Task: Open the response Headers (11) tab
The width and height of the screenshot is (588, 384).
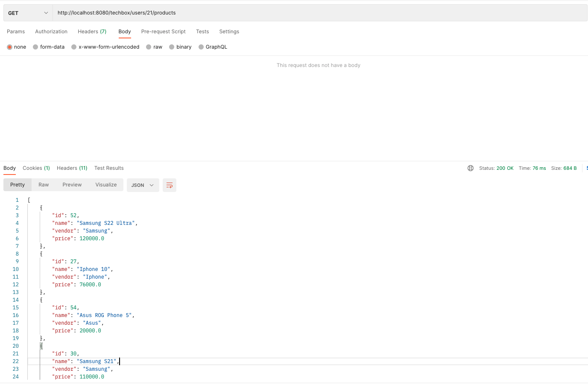Action: click(x=72, y=168)
